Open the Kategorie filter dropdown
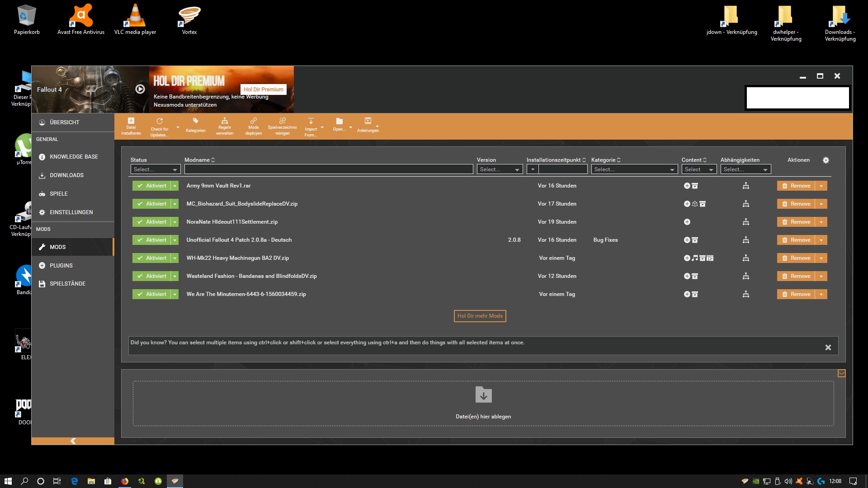Image resolution: width=868 pixels, height=488 pixels. [634, 169]
